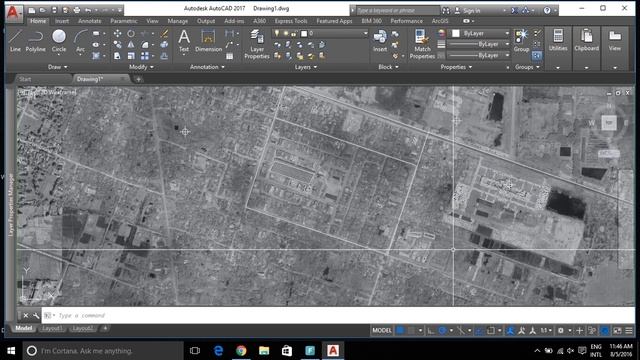Switch to the Parametric ribbon tab

[124, 21]
